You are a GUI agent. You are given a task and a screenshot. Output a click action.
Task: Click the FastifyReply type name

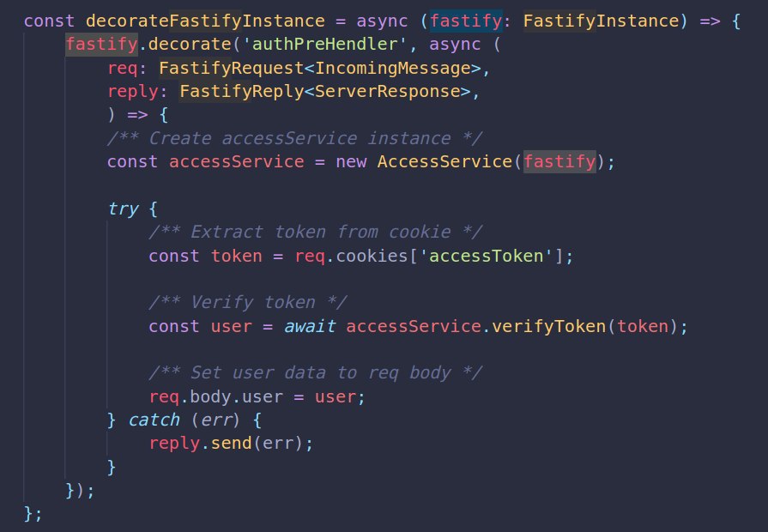pos(241,92)
